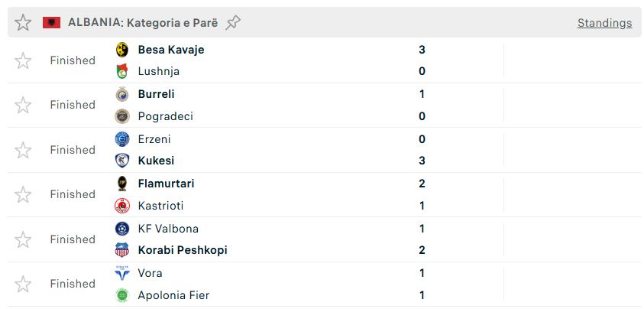Image resolution: width=644 pixels, height=309 pixels.
Task: Click the Vora team logo
Action: coord(122,273)
